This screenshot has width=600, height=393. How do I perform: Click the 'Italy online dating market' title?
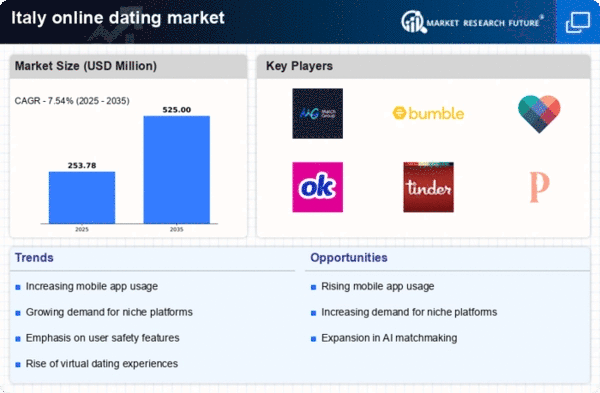(x=118, y=18)
